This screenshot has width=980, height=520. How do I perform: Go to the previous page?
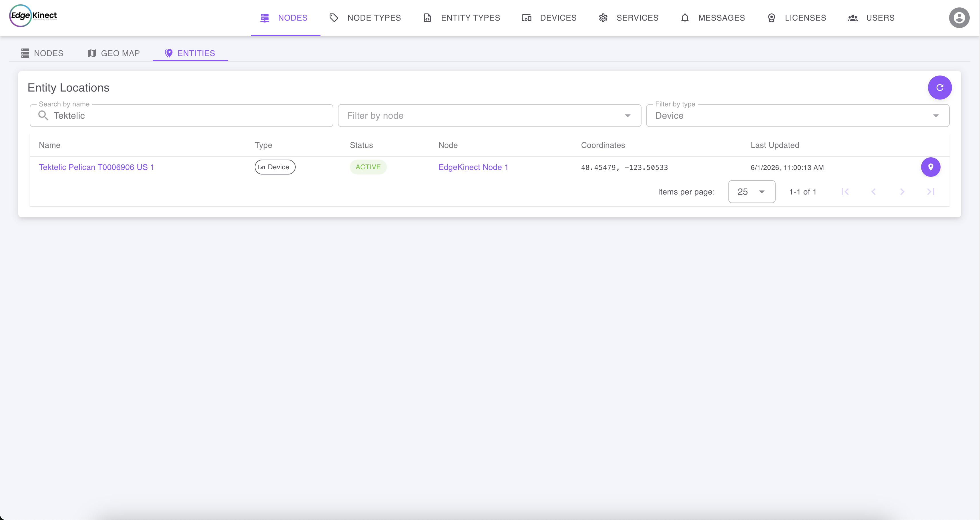point(873,192)
